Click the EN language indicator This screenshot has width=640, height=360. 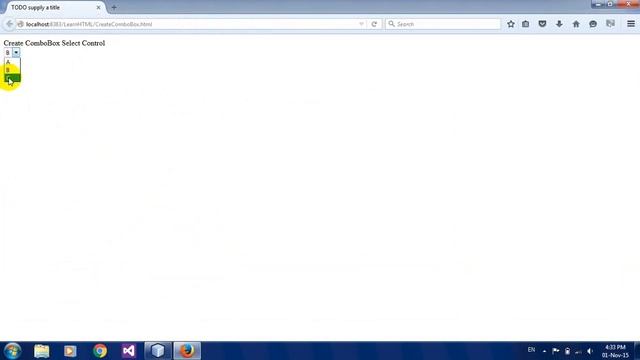point(531,350)
